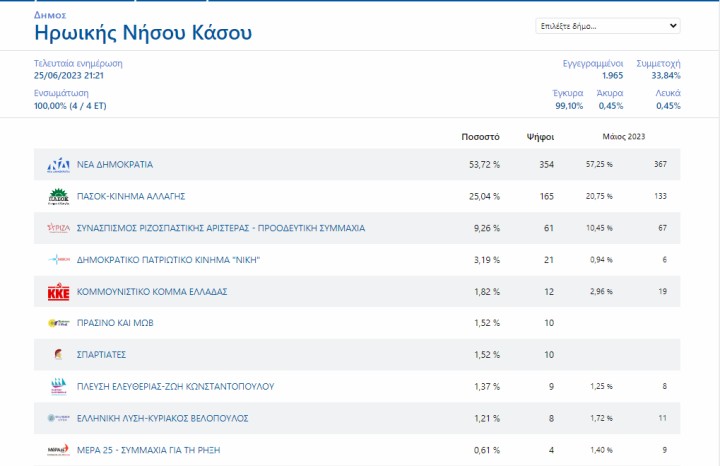Open the 'Επιλέξτε δήμο...' municipality dropdown
720x466 pixels.
click(x=607, y=26)
